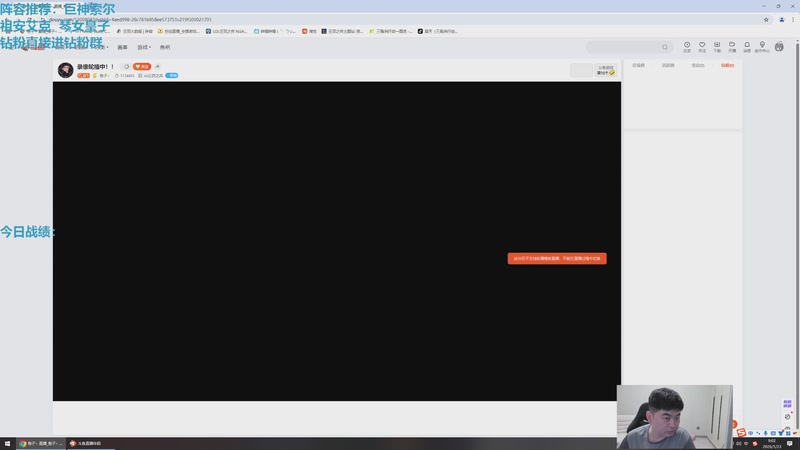The image size is (800, 450).
Task: Open the 淘宝 bookmark in bookmarks bar
Action: 309,31
